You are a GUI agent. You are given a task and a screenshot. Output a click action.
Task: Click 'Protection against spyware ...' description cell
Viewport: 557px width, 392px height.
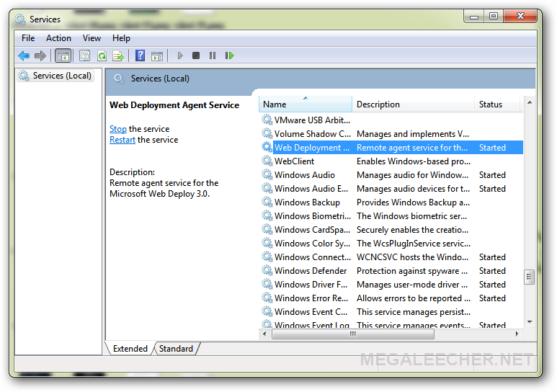click(x=412, y=271)
